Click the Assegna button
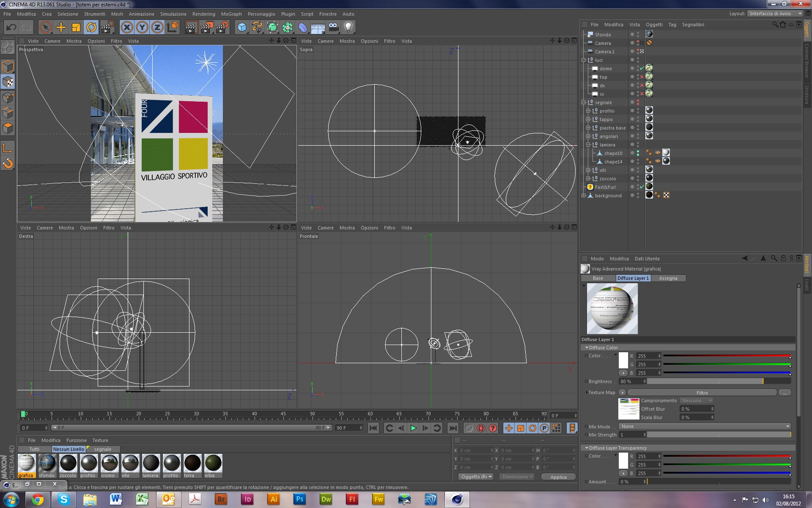Screen dimensions: 812x508 click(668, 278)
